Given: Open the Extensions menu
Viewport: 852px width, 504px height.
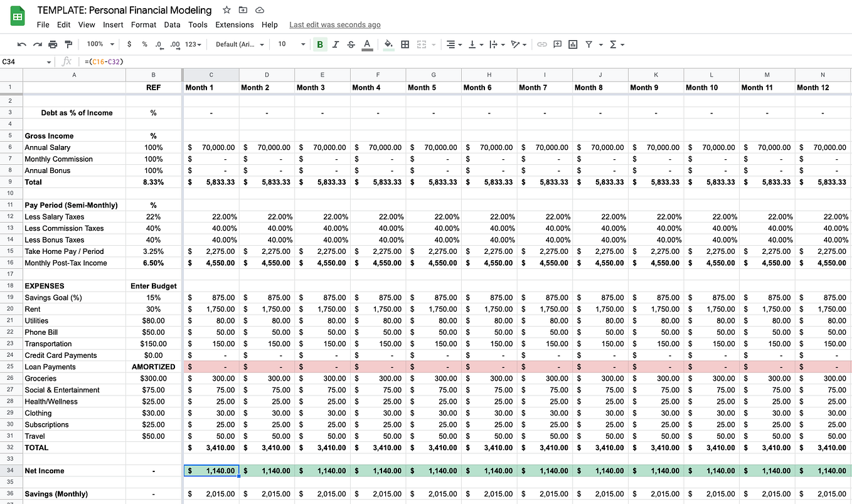Looking at the screenshot, I should pyautogui.click(x=235, y=25).
